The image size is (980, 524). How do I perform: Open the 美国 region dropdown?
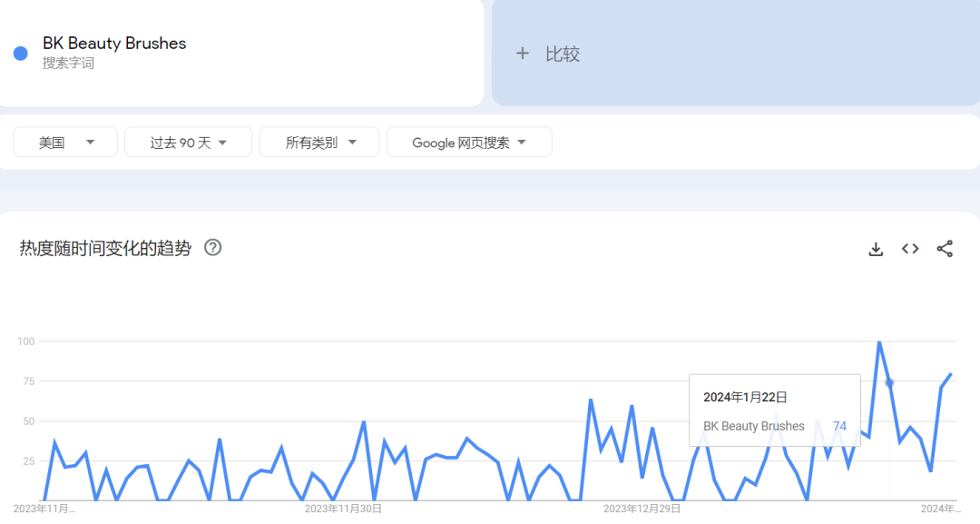[x=65, y=142]
